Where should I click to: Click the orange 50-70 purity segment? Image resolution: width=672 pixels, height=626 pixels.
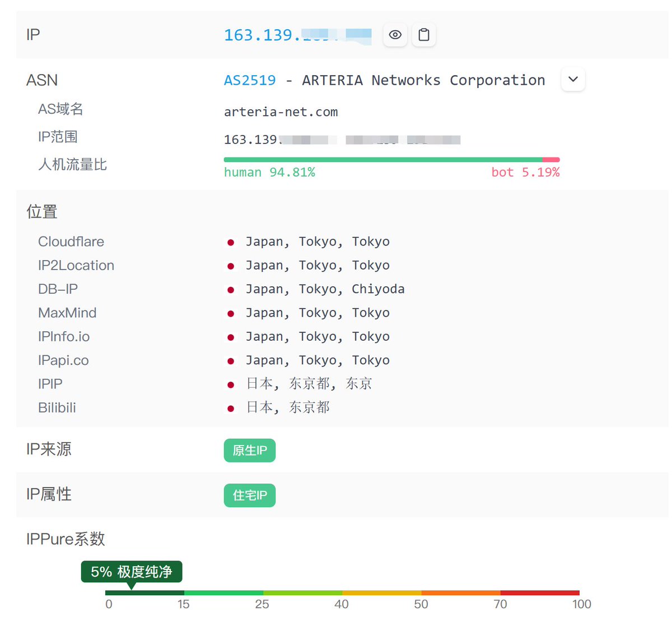[x=461, y=593]
